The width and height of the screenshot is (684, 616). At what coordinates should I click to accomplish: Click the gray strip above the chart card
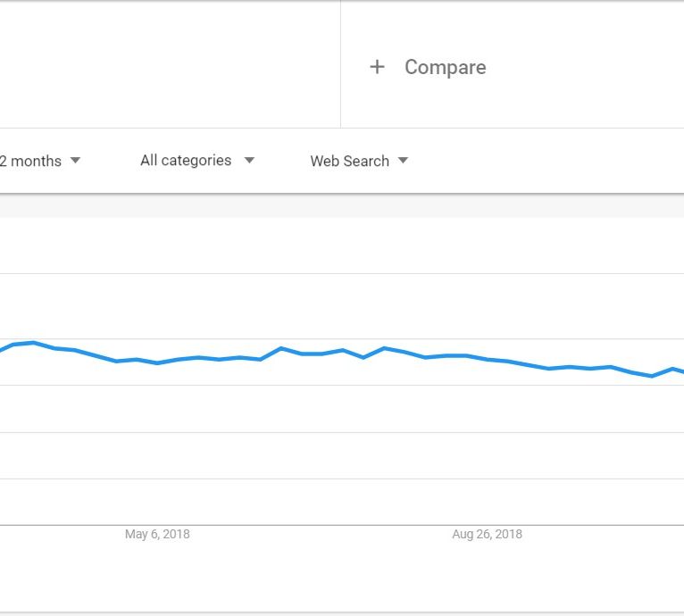point(339,205)
